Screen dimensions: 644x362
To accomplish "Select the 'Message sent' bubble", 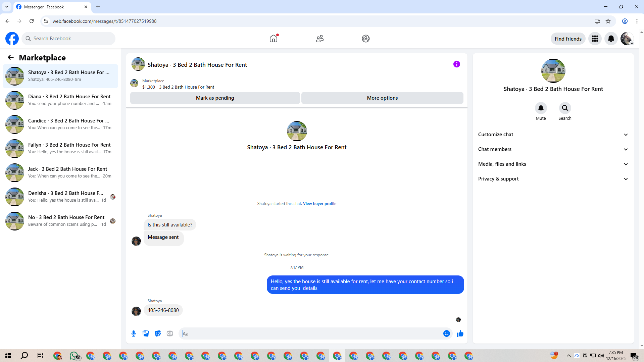I will [163, 238].
